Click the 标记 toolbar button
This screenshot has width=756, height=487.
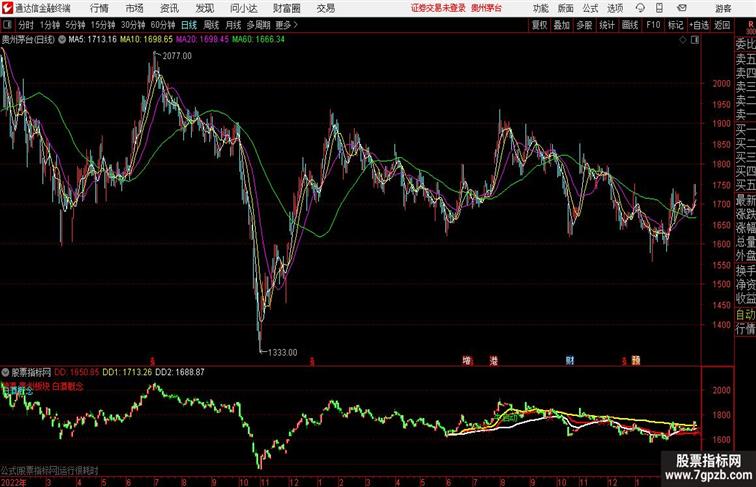(x=675, y=25)
